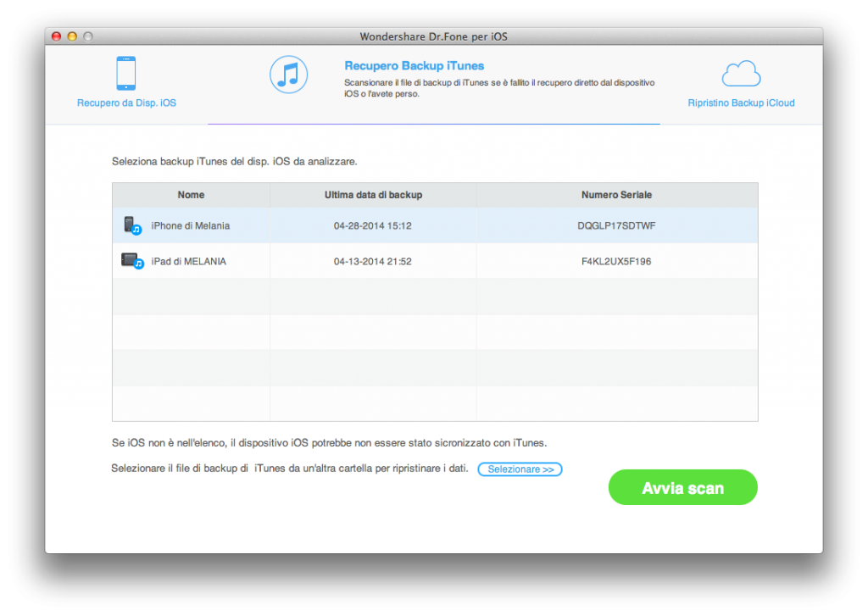Click backup date 04-28-2014 15:12

373,226
